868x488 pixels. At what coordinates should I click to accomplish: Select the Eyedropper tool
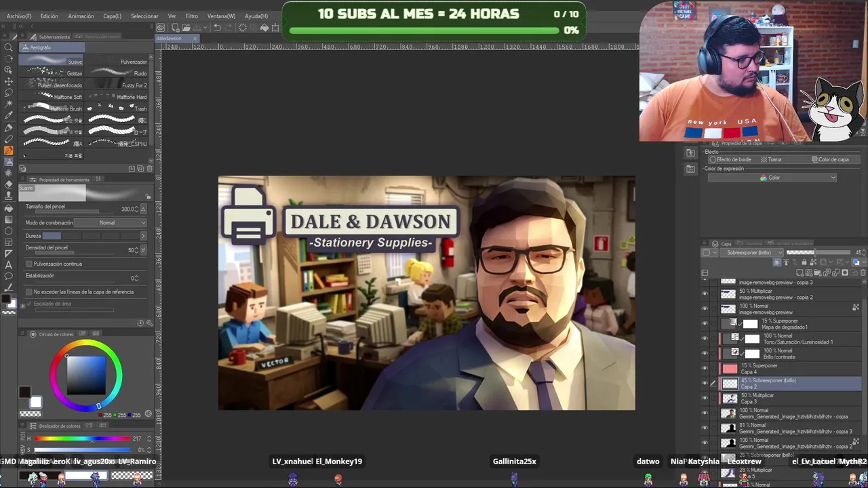(x=9, y=115)
